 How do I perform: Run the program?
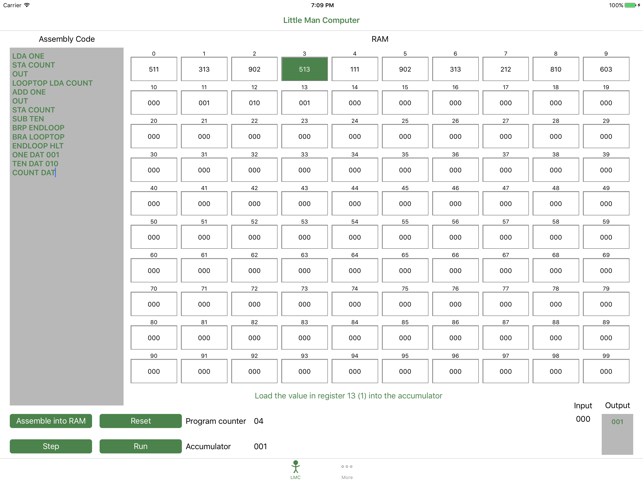tap(140, 446)
